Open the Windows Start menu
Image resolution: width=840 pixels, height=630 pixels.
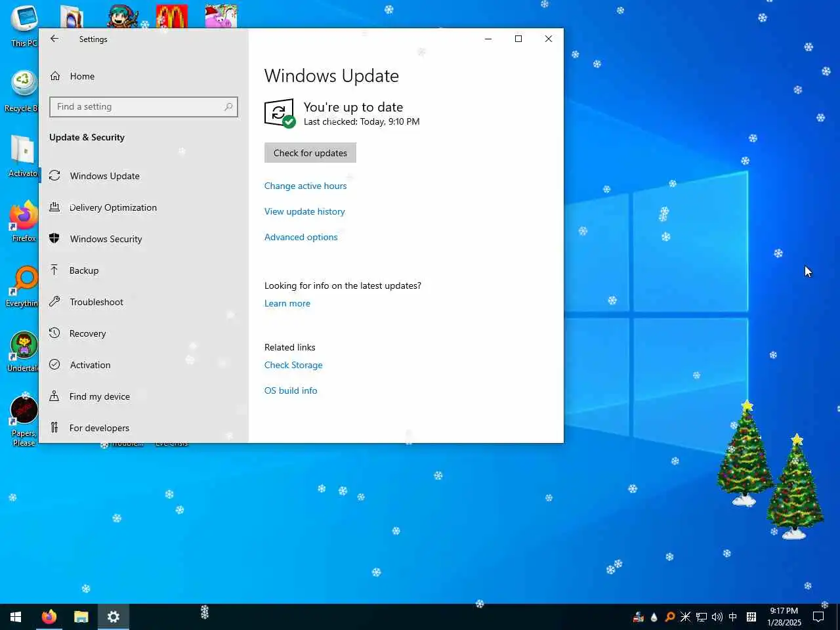pos(16,617)
